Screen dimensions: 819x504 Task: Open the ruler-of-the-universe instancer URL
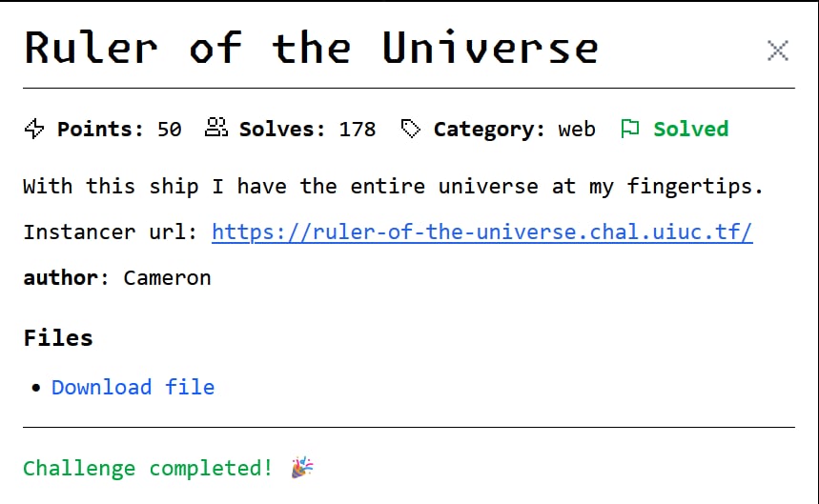tap(481, 232)
